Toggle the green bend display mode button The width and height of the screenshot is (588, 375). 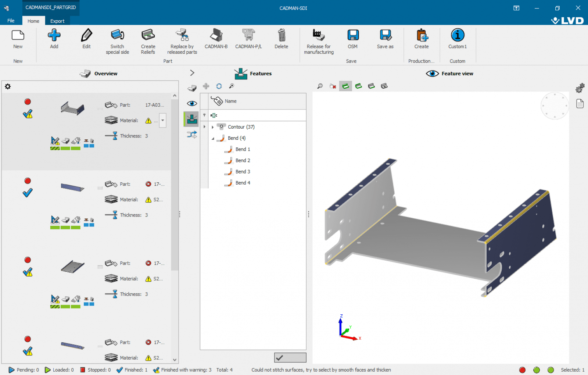pos(345,86)
